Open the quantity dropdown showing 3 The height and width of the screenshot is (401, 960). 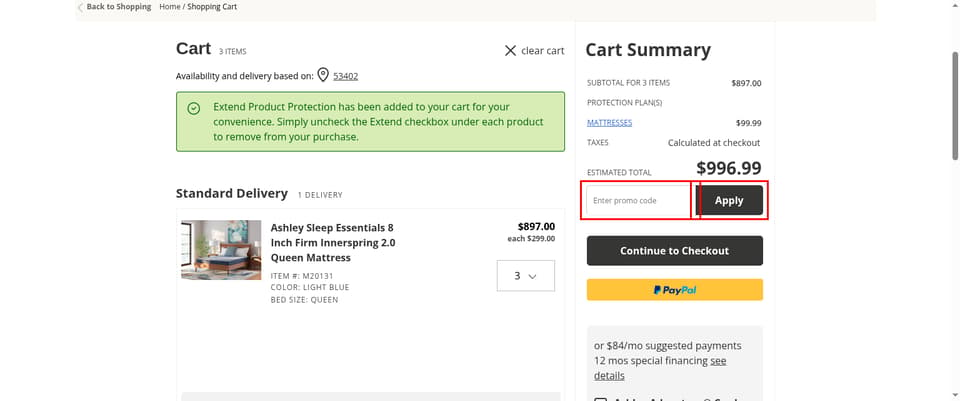click(x=525, y=276)
